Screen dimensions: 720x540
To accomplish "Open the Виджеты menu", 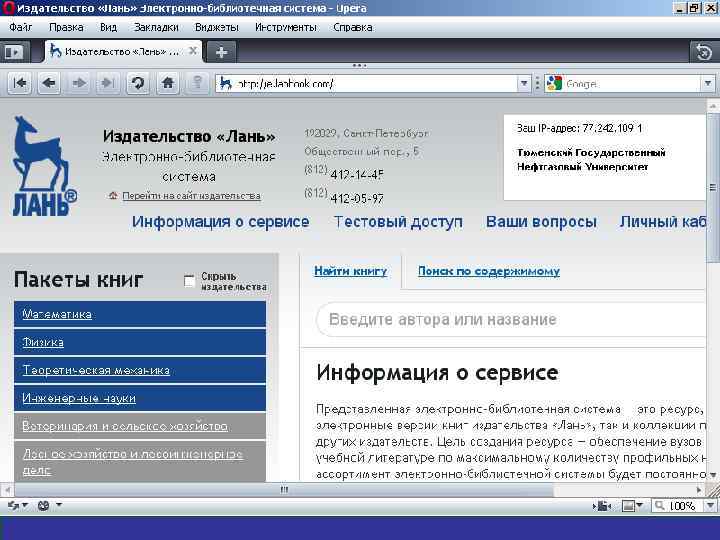I will tap(217, 28).
